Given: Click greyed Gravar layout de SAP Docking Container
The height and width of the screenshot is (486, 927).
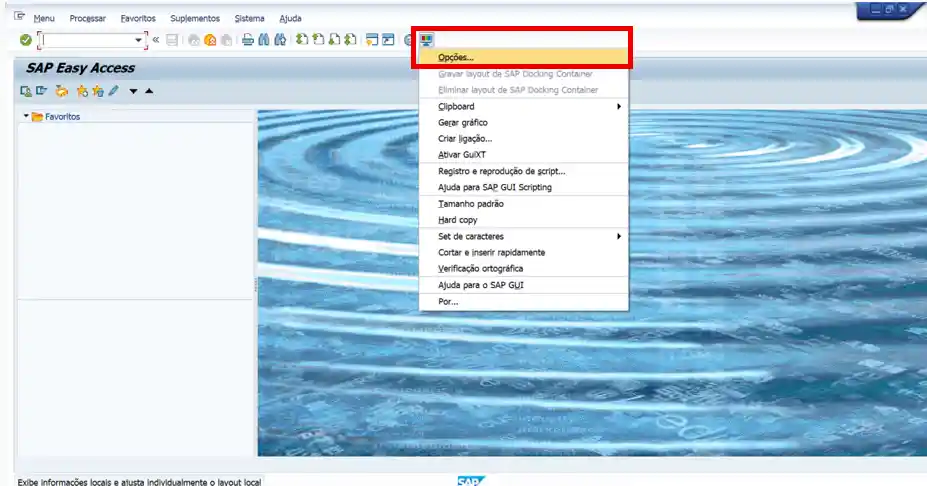Looking at the screenshot, I should point(524,74).
